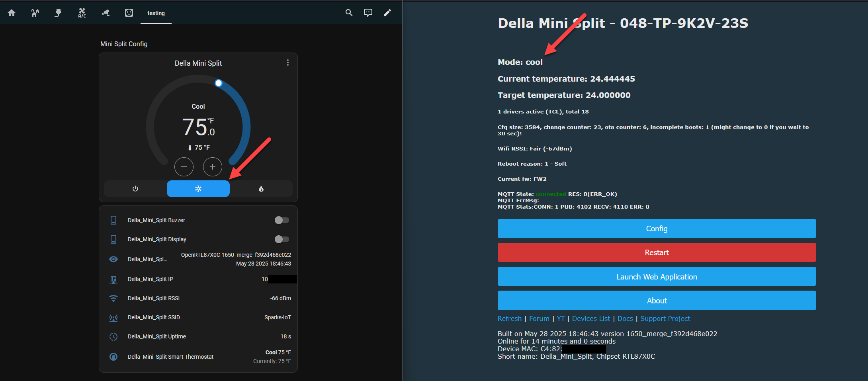
Task: Click the Uptime clock icon
Action: click(x=113, y=337)
